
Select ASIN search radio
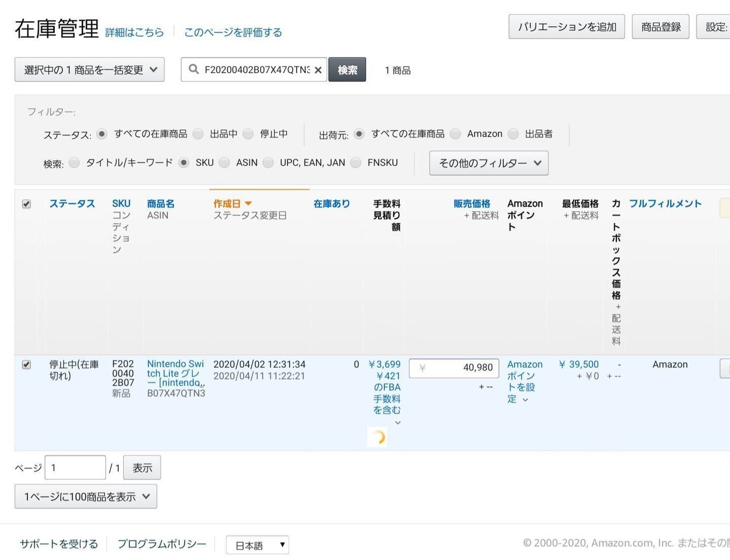coord(225,163)
